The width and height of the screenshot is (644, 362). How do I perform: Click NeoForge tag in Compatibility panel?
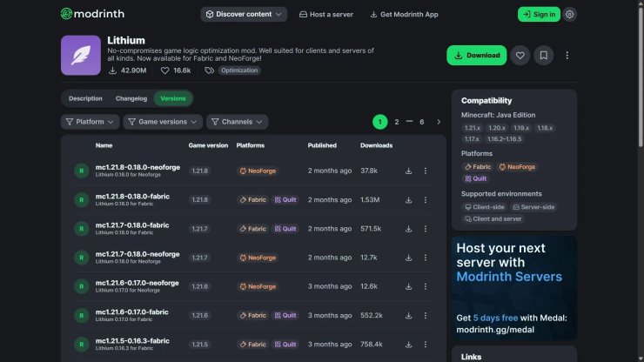pyautogui.click(x=517, y=167)
